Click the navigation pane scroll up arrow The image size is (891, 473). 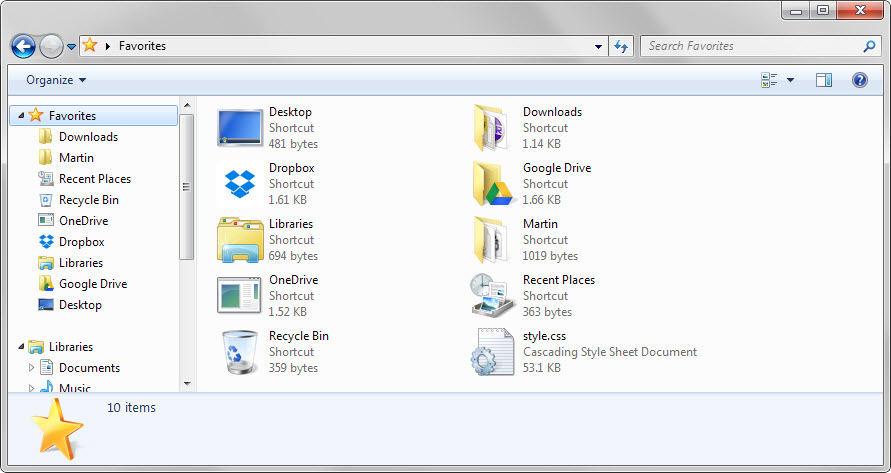coord(187,105)
